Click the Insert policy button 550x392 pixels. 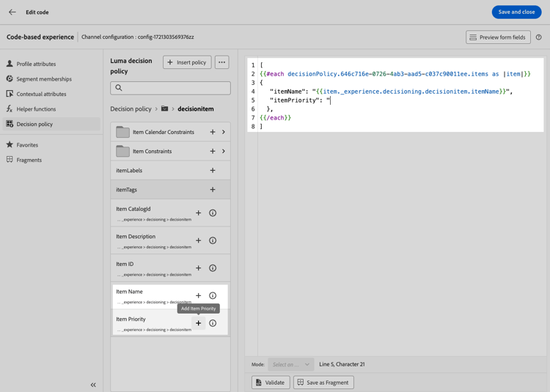[x=187, y=62]
